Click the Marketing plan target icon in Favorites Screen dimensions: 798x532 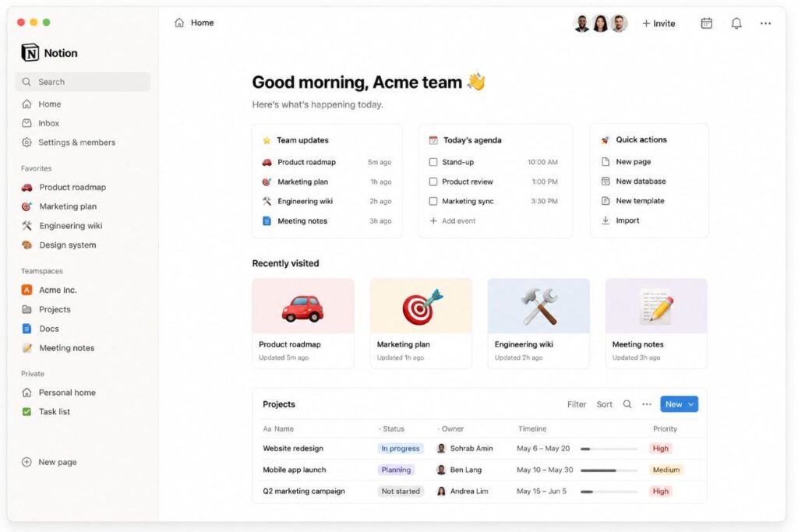click(x=27, y=206)
